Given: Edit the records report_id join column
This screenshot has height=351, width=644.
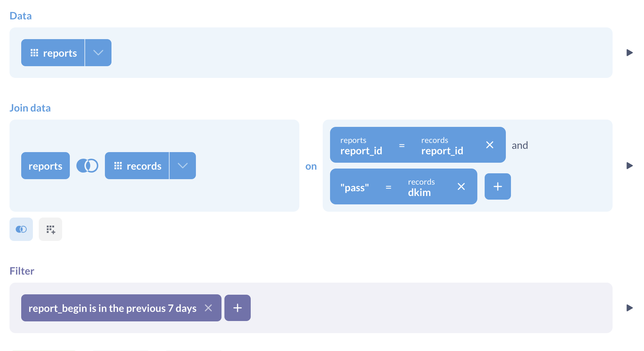Looking at the screenshot, I should tap(442, 146).
